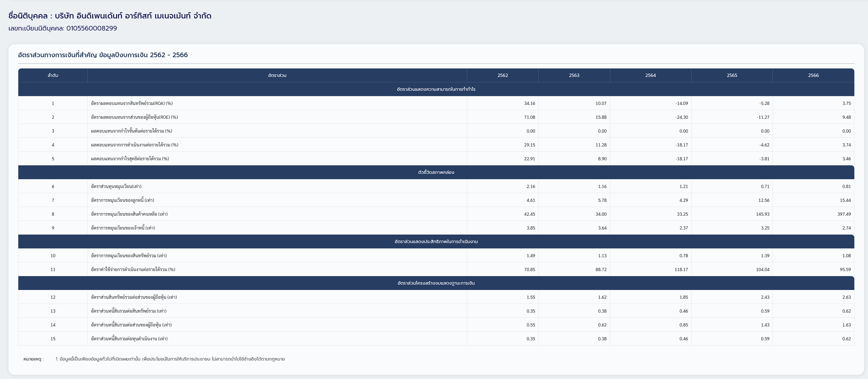This screenshot has height=379, width=868.
Task: Click ROE value -11.27 for 2565
Action: (763, 117)
